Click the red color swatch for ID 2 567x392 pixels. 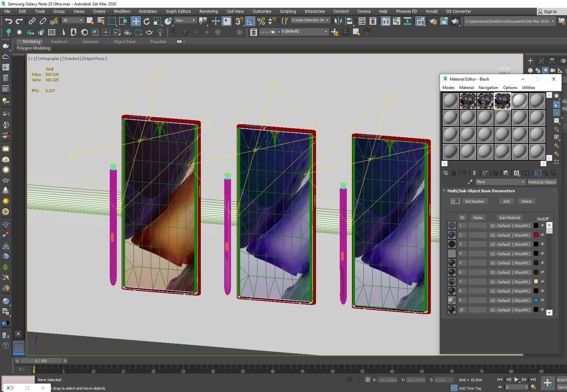536,235
